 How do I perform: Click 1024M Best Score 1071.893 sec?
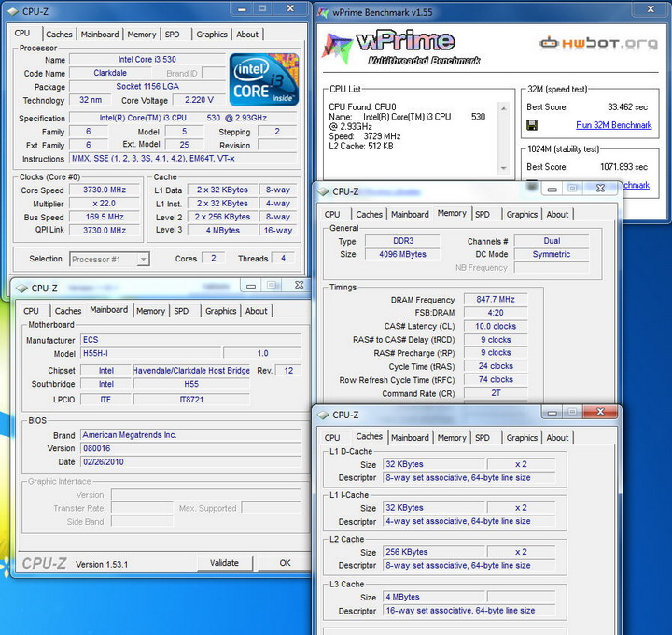pyautogui.click(x=623, y=167)
